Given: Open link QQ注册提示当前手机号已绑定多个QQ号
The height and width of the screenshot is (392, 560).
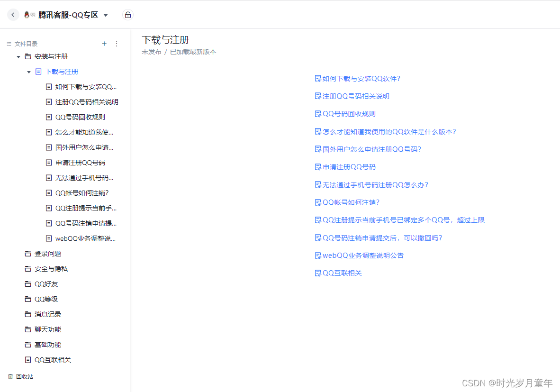Looking at the screenshot, I should tap(404, 220).
